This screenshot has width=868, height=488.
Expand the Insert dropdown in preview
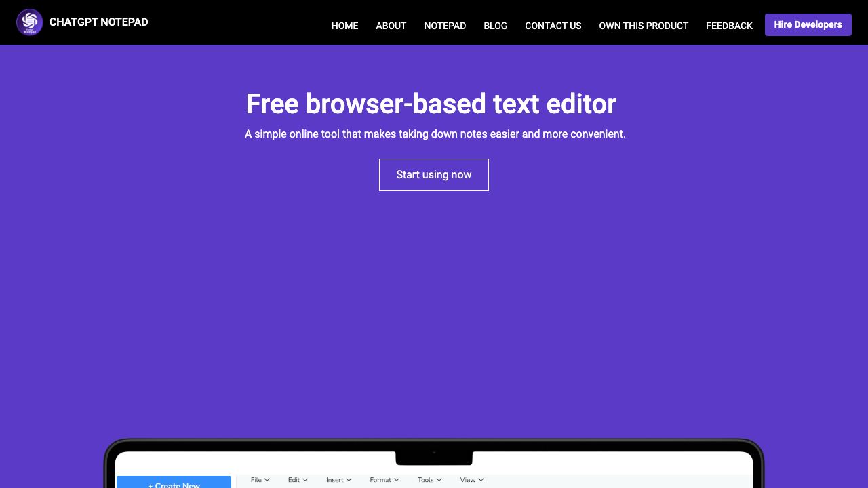[x=339, y=480]
